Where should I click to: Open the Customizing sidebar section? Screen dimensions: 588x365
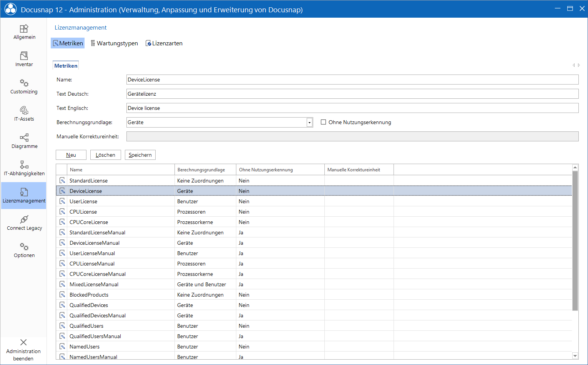pos(24,86)
